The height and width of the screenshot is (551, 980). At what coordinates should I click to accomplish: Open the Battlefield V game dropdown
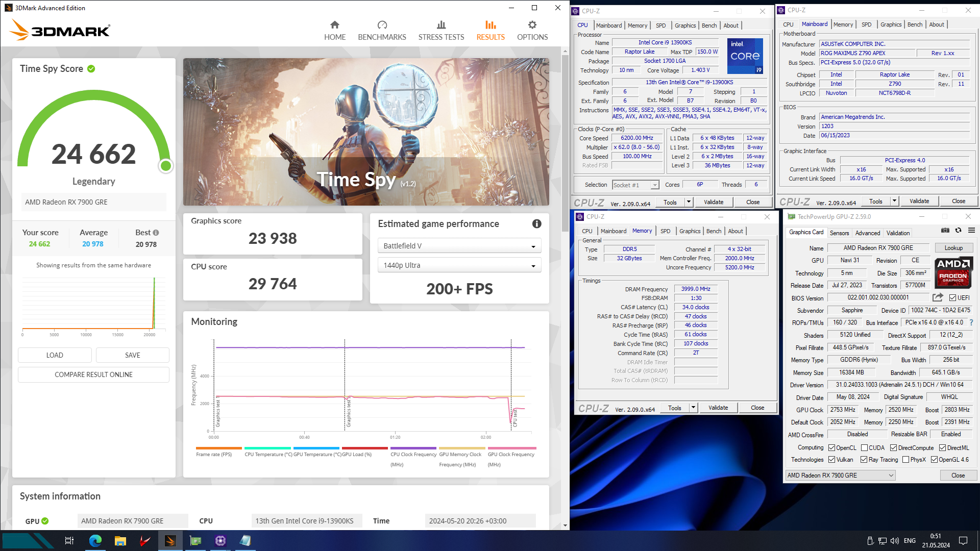point(459,246)
